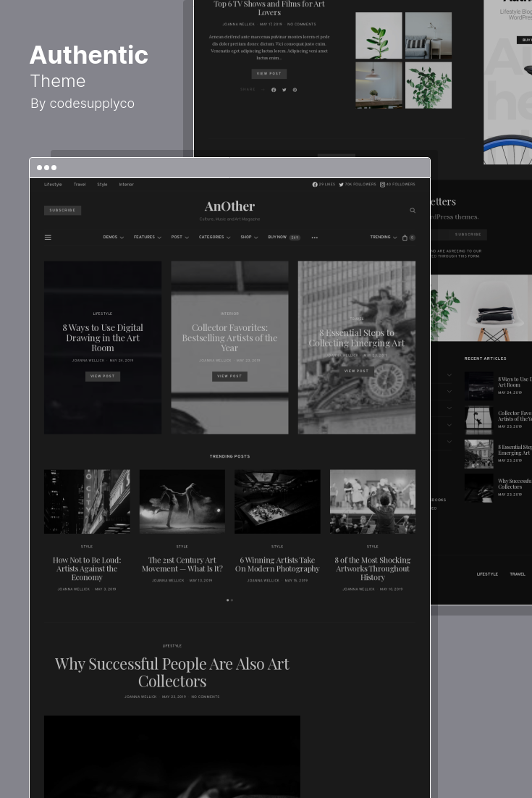
Task: Click Joanna Wellick author under Why Successful
Action: pyautogui.click(x=140, y=697)
